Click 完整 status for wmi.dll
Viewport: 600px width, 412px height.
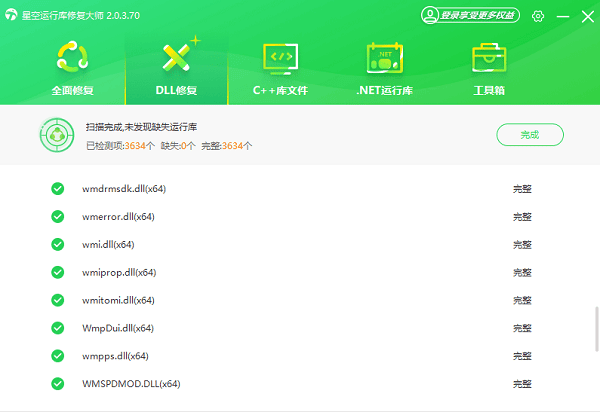[522, 245]
